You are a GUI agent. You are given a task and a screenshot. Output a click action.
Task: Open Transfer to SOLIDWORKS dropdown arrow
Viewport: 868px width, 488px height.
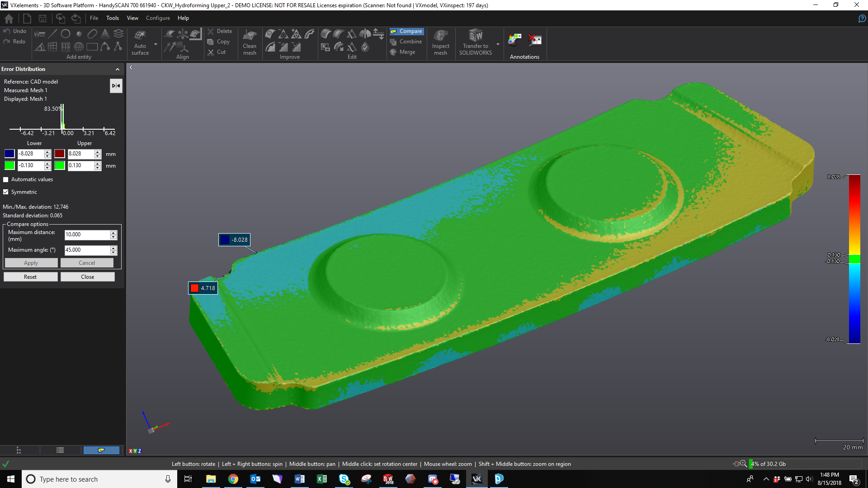pyautogui.click(x=498, y=44)
